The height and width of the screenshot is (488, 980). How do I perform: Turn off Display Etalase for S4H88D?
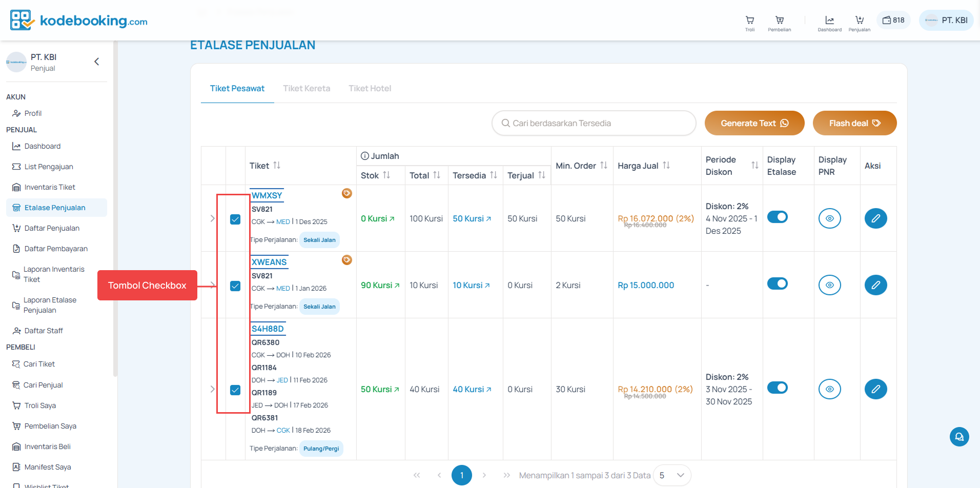(x=778, y=388)
